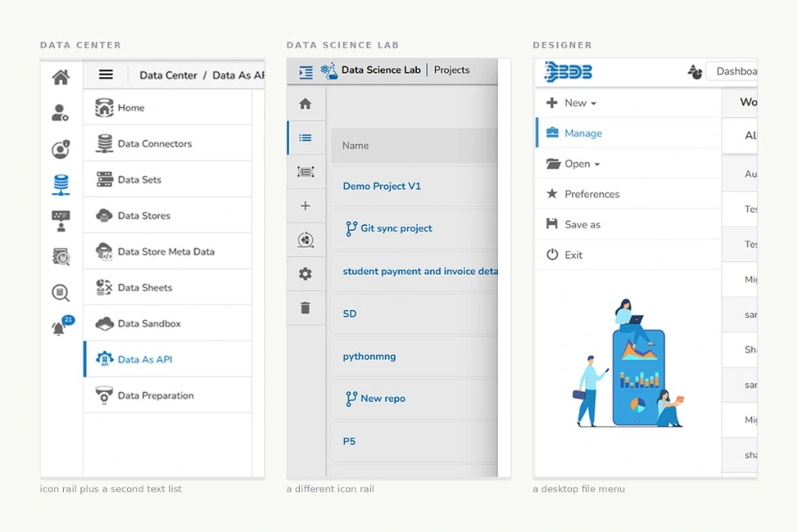
Task: Open the P5 project
Action: (x=349, y=442)
